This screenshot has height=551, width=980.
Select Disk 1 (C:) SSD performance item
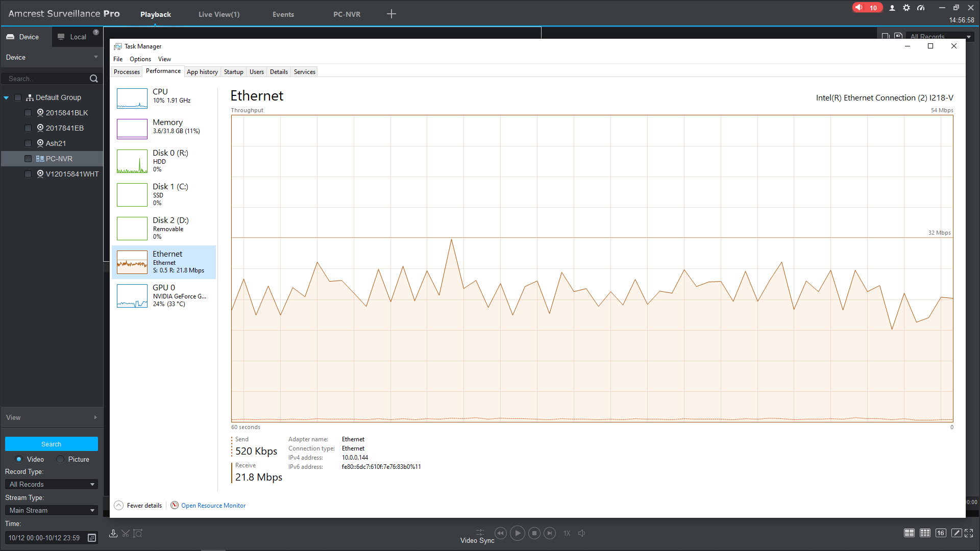(x=164, y=194)
